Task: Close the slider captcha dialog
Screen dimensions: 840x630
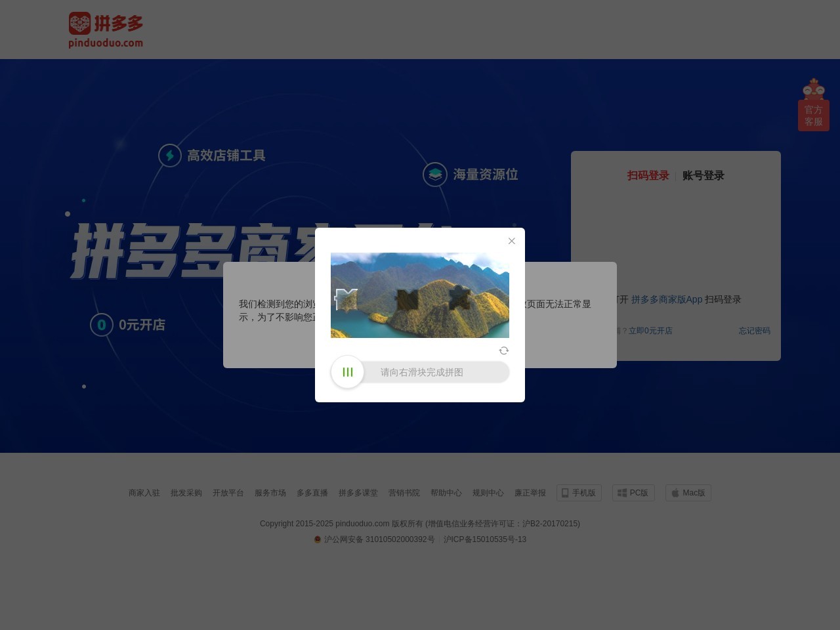Action: coord(512,241)
